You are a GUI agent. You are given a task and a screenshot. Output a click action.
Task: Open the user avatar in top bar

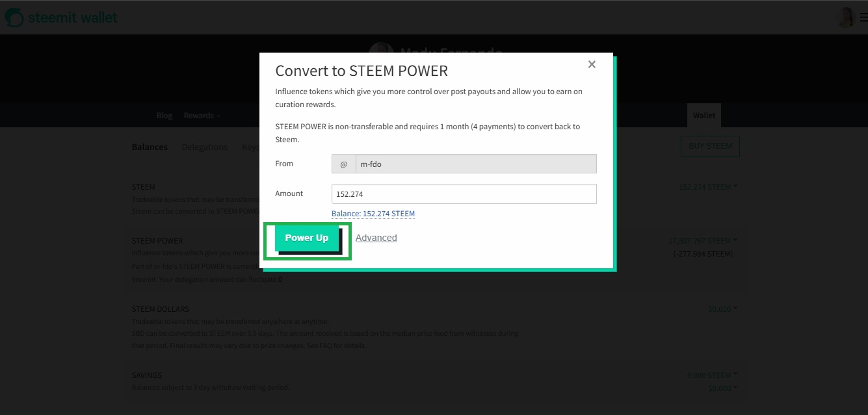[x=846, y=18]
